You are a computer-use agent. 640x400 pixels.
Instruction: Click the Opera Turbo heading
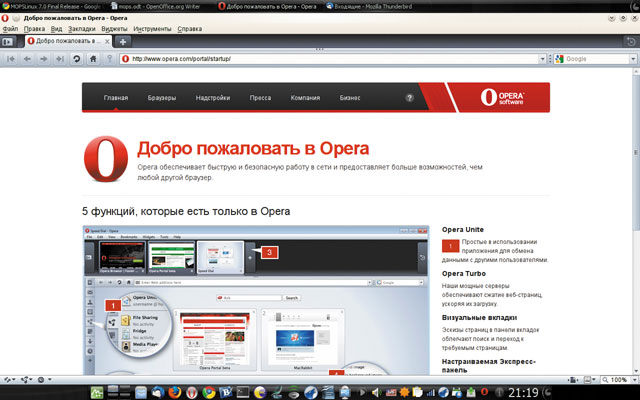click(464, 274)
